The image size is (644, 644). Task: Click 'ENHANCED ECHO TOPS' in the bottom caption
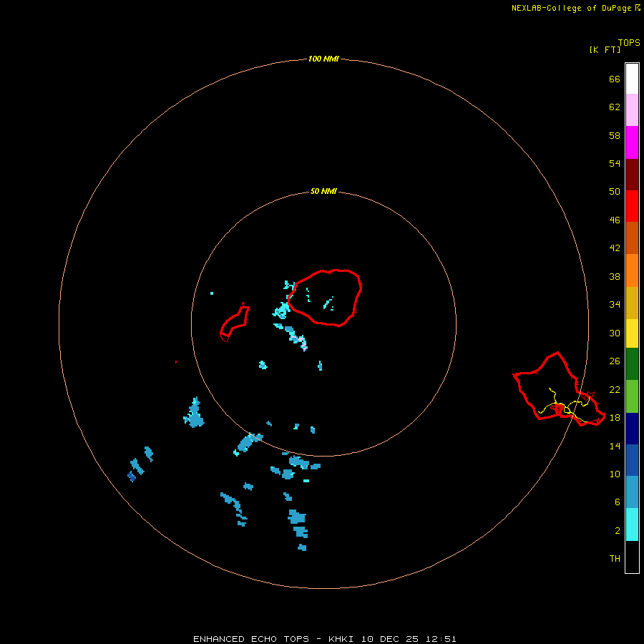click(251, 639)
